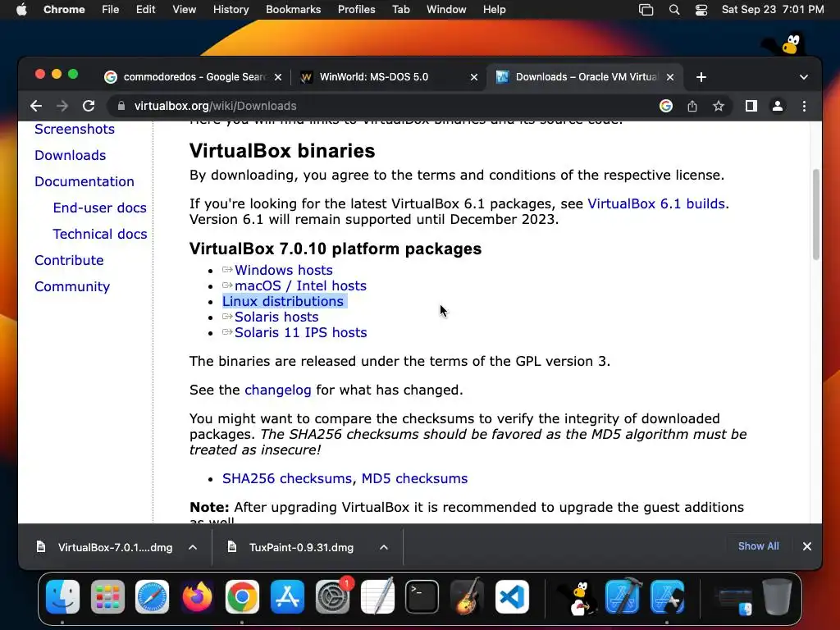840x630 pixels.
Task: Open the File menu
Action: click(x=111, y=10)
